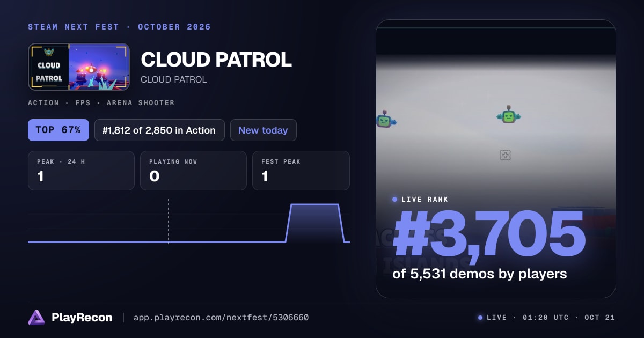The height and width of the screenshot is (338, 644).
Task: Open the PLAYING NOW stat card
Action: (x=193, y=171)
